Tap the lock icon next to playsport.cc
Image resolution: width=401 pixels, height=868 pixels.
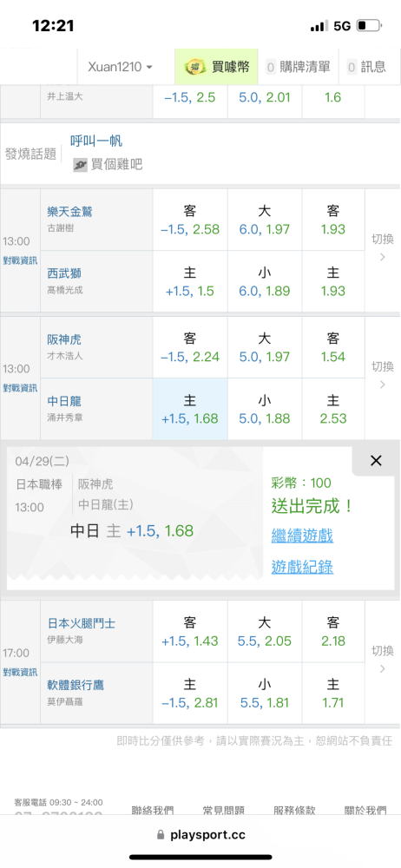tap(161, 835)
